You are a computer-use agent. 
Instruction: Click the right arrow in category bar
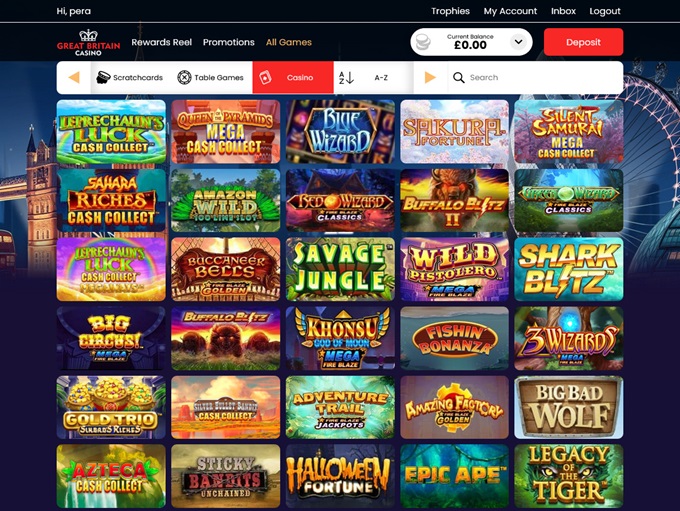pos(430,78)
